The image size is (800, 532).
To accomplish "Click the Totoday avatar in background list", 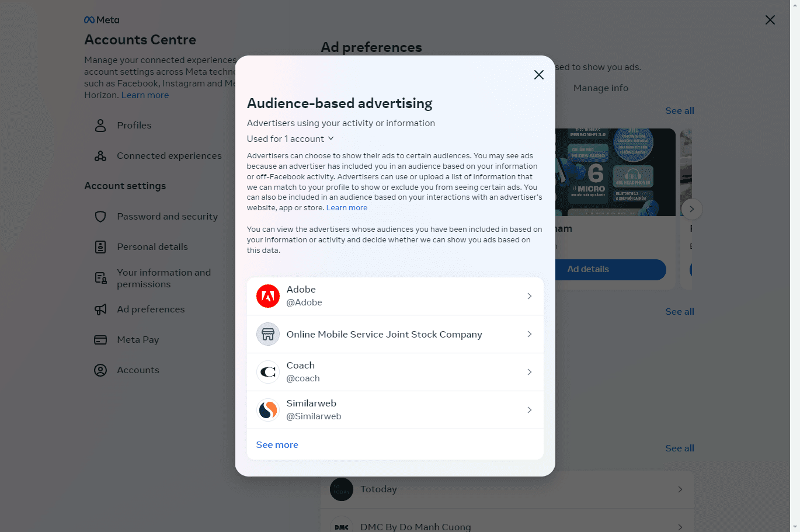I will pos(342,489).
